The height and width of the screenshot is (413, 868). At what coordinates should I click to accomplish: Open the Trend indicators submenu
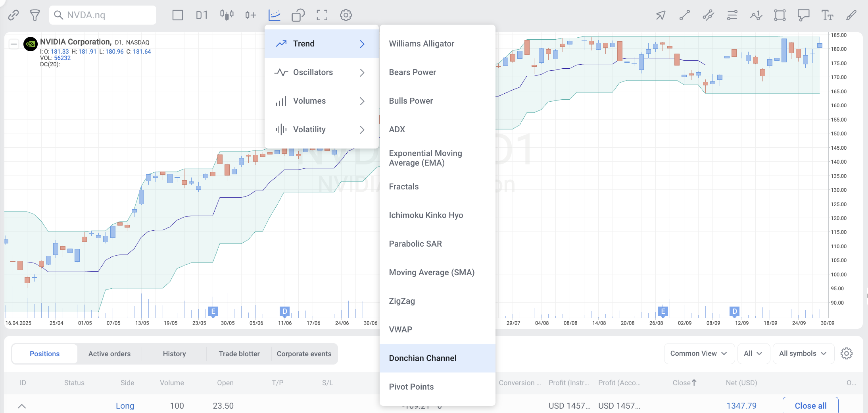[322, 44]
